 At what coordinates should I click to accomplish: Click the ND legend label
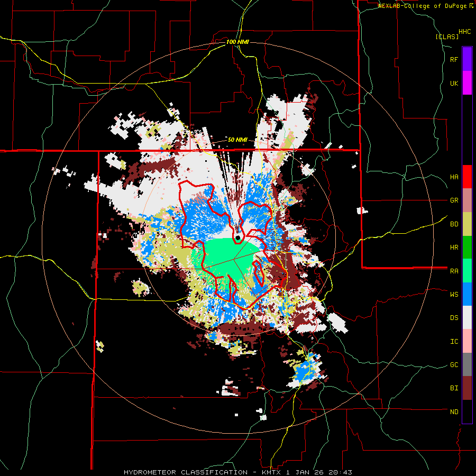point(454,412)
